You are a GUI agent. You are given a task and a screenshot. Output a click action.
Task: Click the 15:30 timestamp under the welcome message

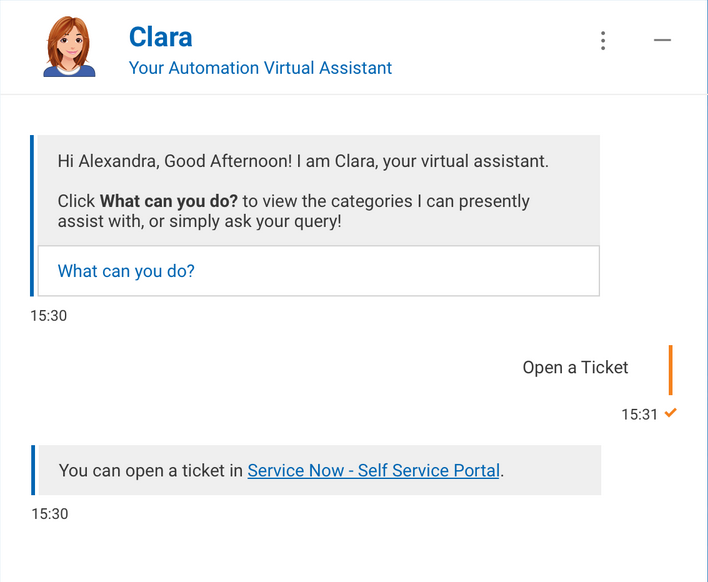pos(49,316)
